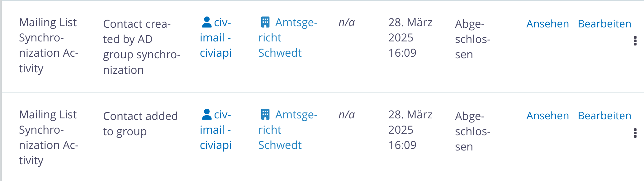Screen dimensions: 644x181
Task: Open civimail - civiapi contact in 'Contact created' row
Action: pyautogui.click(x=216, y=38)
